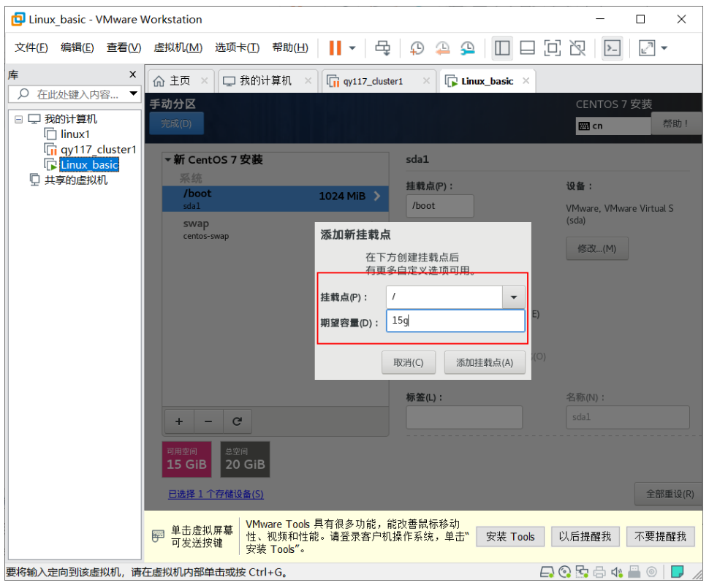Click the reload partitions refresh icon
The height and width of the screenshot is (588, 709).
point(237,421)
